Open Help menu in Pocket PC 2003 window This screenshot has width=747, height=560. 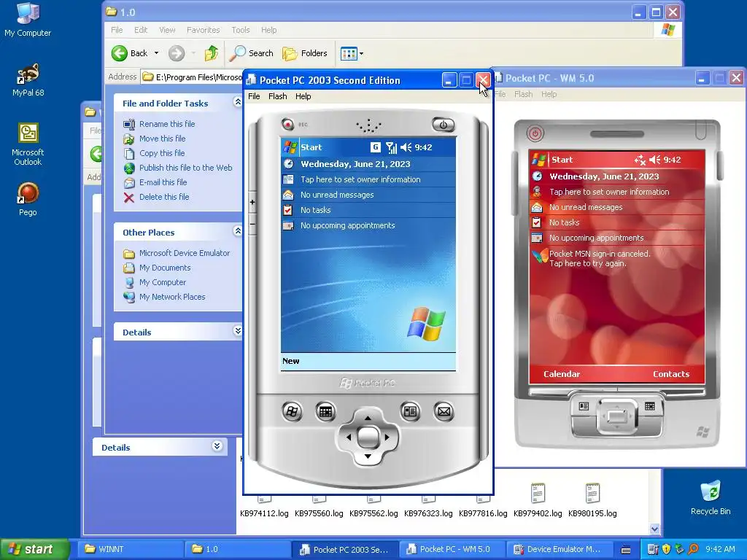click(x=303, y=96)
